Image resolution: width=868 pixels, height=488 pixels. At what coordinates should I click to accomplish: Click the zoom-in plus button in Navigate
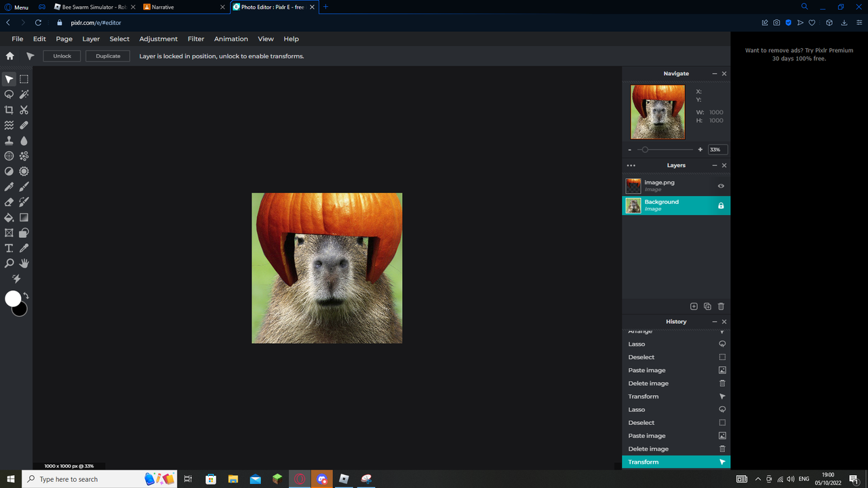[x=700, y=150]
